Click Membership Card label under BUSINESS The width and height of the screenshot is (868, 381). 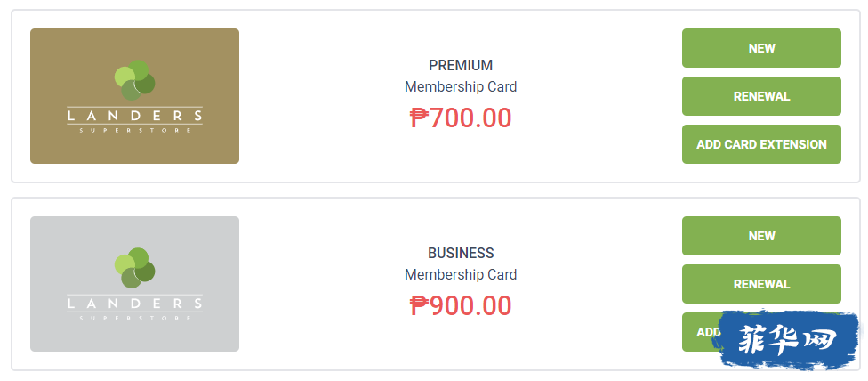[461, 275]
